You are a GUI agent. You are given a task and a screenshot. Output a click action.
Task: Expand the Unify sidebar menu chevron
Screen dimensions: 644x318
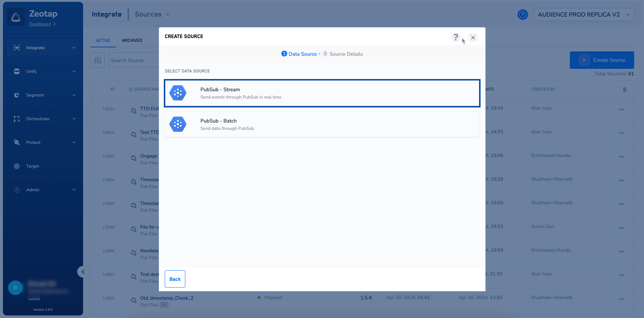74,71
